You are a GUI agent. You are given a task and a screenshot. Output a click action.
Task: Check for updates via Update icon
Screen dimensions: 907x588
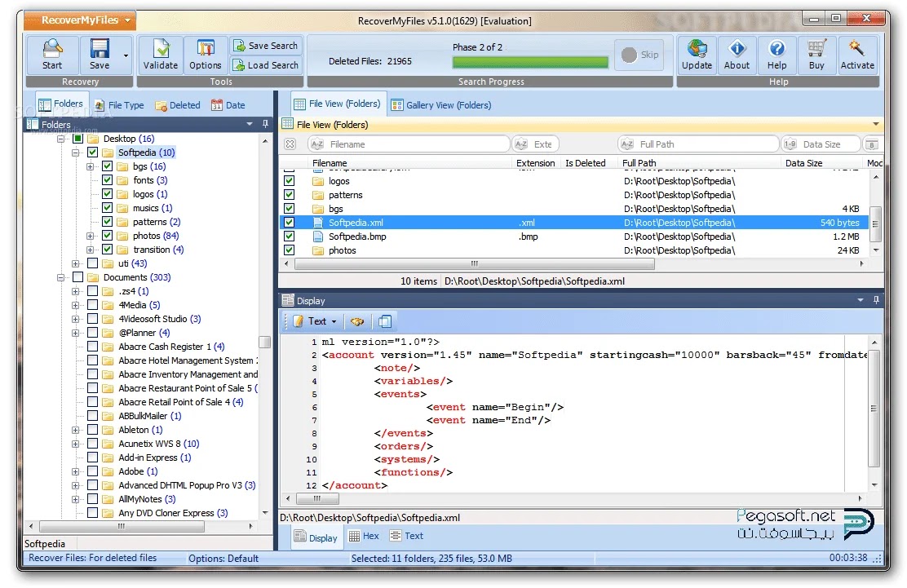pos(697,55)
